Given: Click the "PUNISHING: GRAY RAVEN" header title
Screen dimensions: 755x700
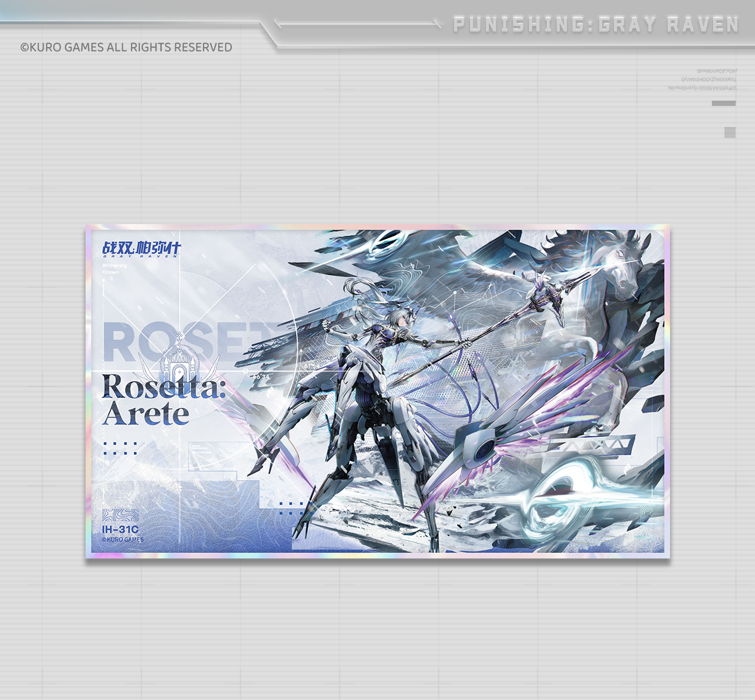Looking at the screenshot, I should pyautogui.click(x=596, y=25).
